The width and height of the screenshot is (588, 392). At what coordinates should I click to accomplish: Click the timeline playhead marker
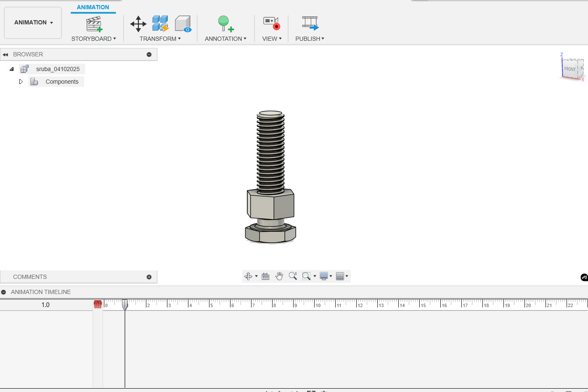point(125,305)
